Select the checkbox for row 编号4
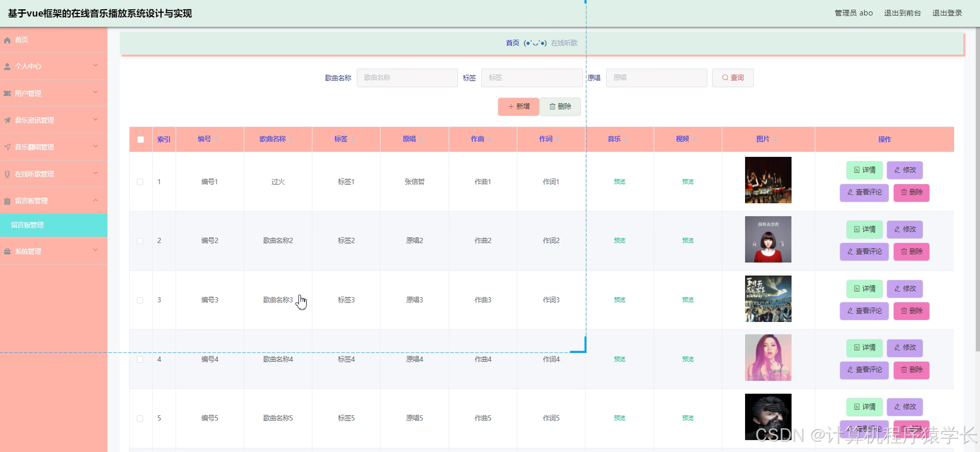The height and width of the screenshot is (452, 980). click(x=140, y=359)
